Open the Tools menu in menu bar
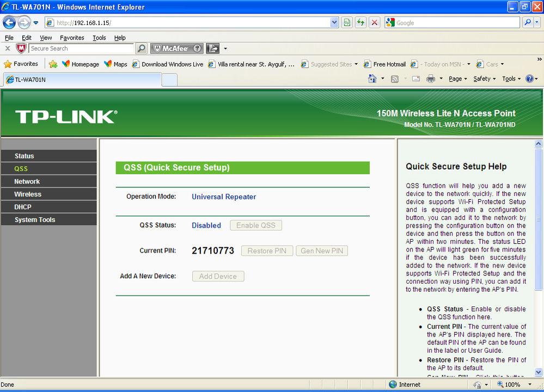This screenshot has height=392, width=544. (x=99, y=38)
